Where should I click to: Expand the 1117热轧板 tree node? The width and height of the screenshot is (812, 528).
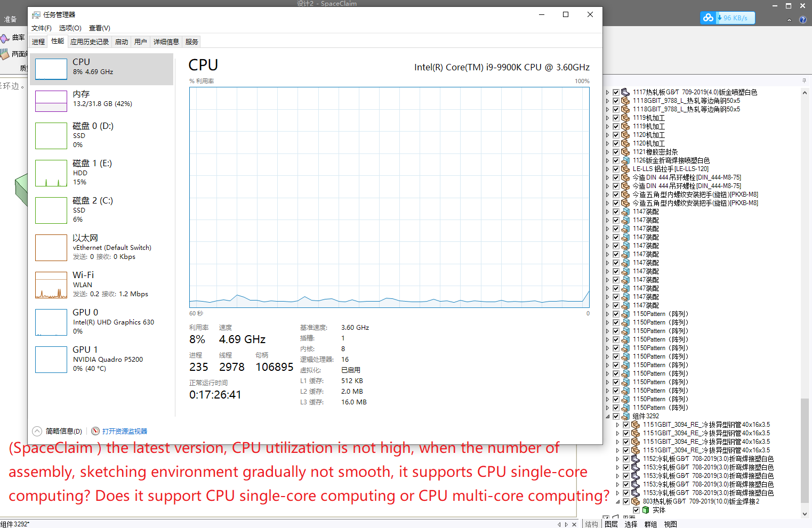[607, 92]
